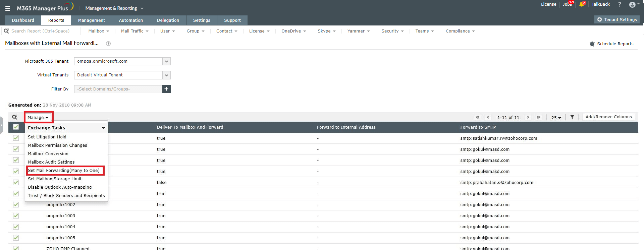Click the Search Report magnifier icon
Viewport: 644px width, 250px height.
coord(6,31)
